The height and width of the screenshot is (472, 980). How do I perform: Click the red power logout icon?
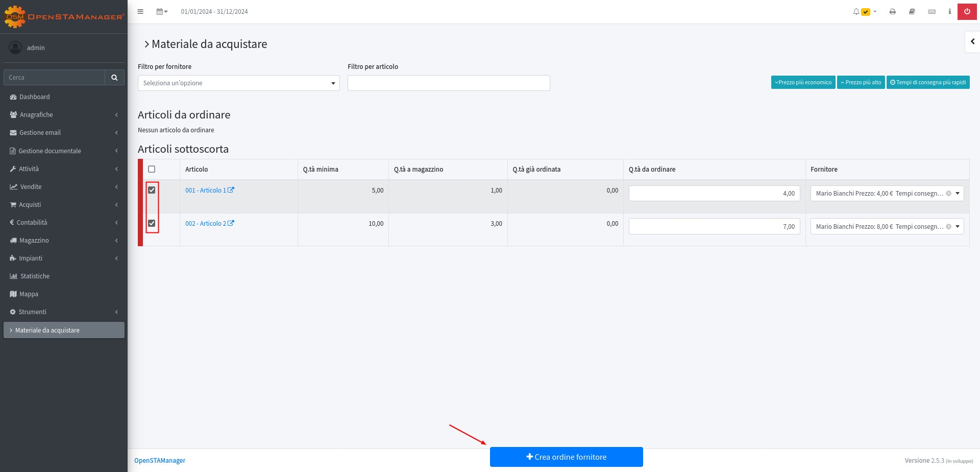pos(967,11)
